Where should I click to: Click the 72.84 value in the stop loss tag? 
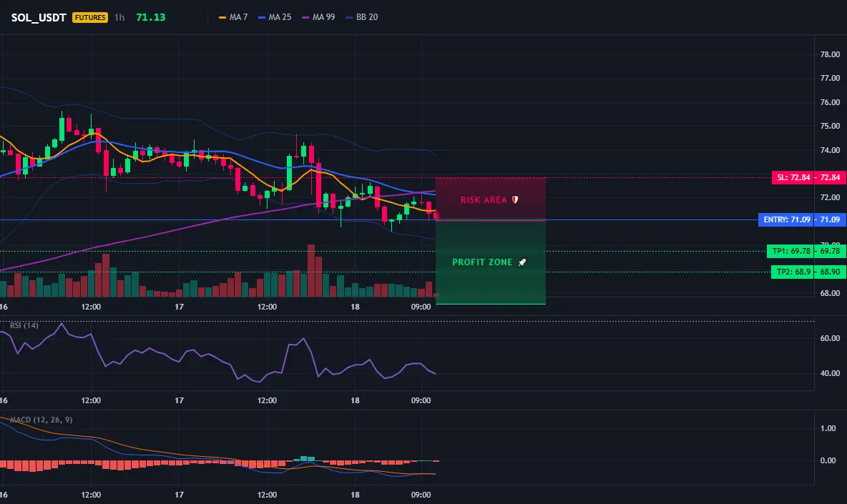831,177
